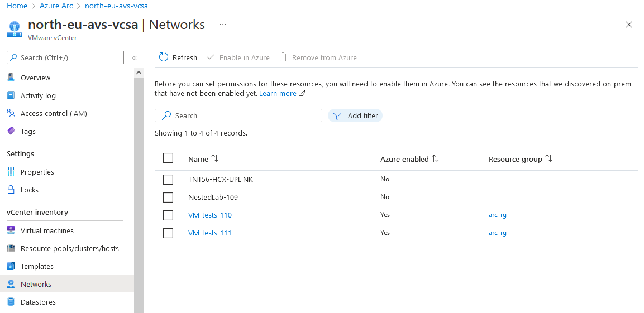The image size is (644, 313).
Task: Click in the networks Search field
Action: pos(238,115)
